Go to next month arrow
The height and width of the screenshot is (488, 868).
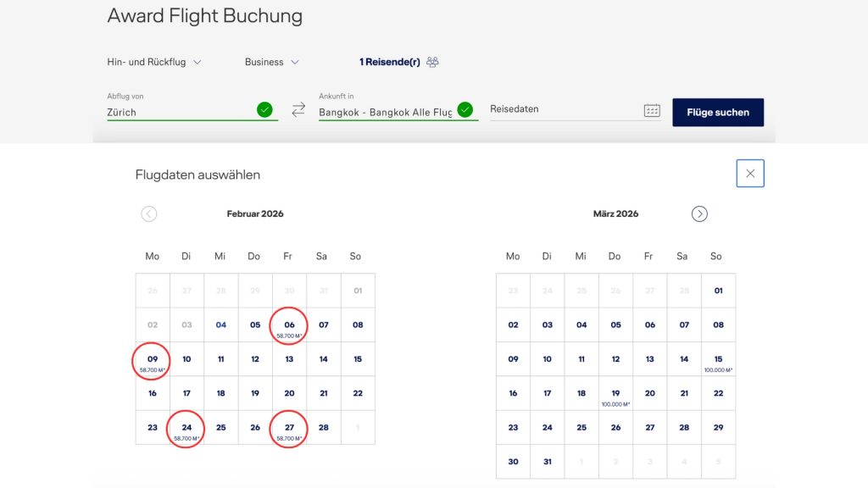(x=699, y=213)
